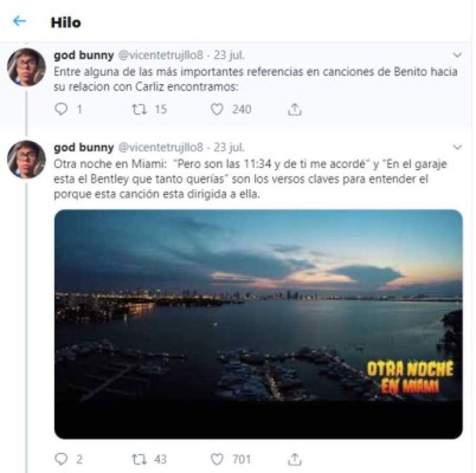Viewport: 476px width, 473px height.
Task: Open the second tweet's chevron options menu
Action: 457,148
